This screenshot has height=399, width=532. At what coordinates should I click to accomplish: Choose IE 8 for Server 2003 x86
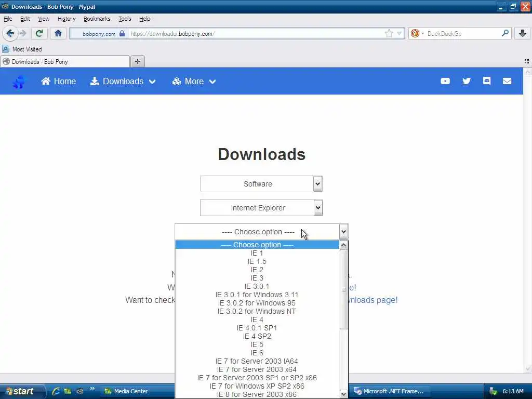point(257,394)
